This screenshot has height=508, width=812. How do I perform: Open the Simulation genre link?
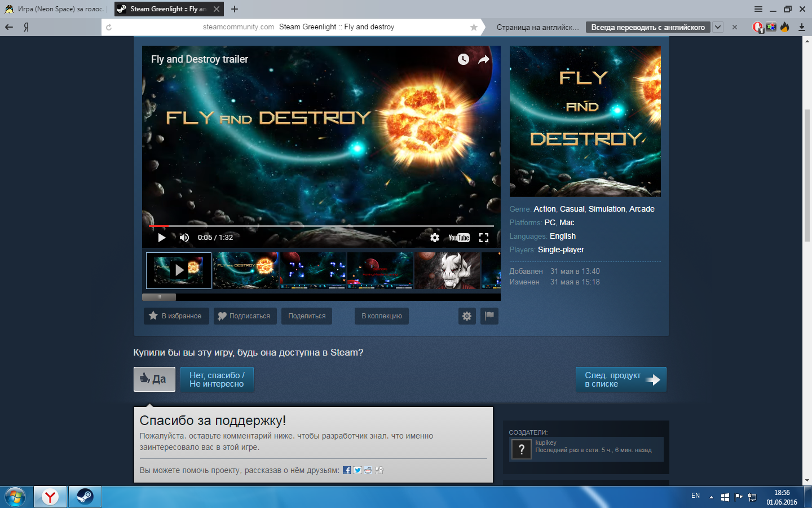(607, 209)
